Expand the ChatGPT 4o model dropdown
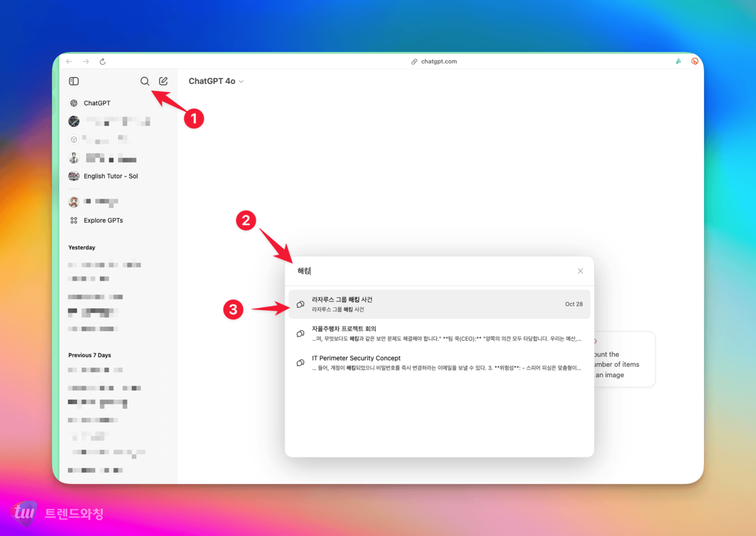756x536 pixels. point(216,82)
